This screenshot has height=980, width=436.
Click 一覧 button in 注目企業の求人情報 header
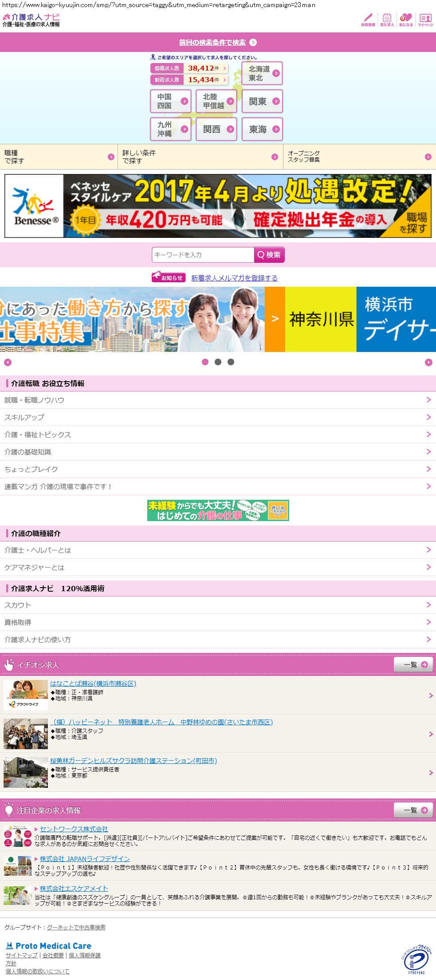coord(413,810)
